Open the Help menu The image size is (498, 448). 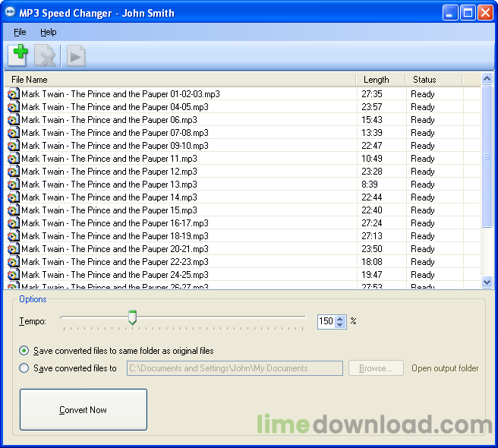tap(49, 32)
